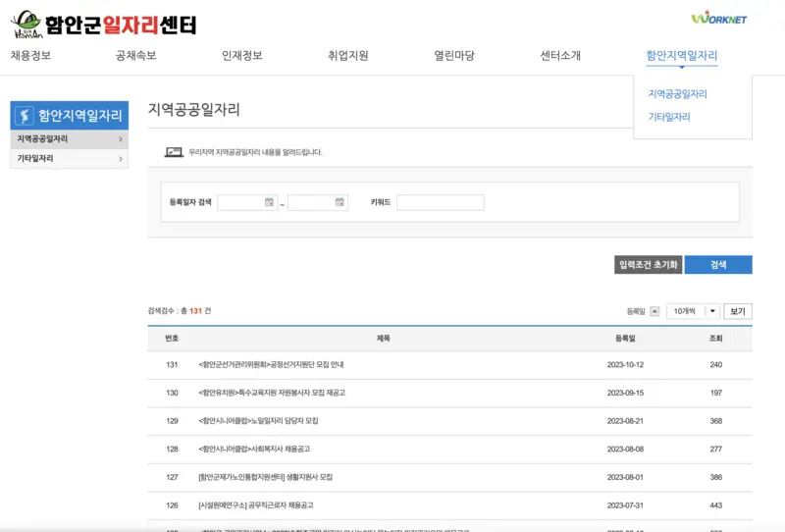
Task: Open the 열린마당 menu
Action: click(x=454, y=55)
